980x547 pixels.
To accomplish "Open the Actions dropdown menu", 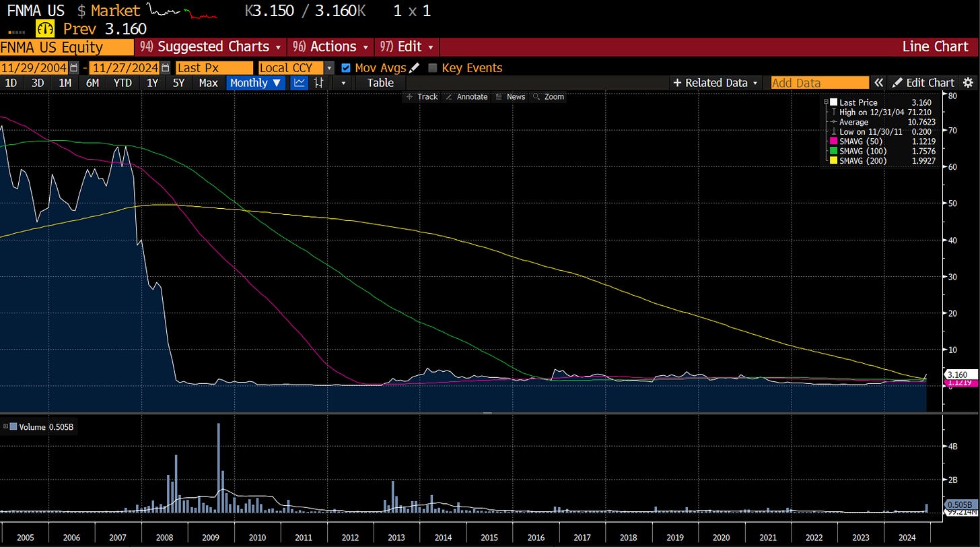I will pos(330,47).
